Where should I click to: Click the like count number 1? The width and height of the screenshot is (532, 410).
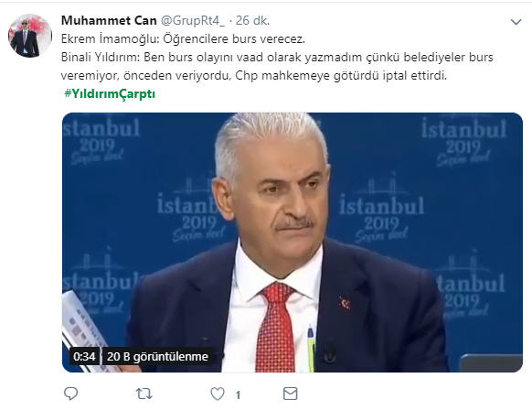click(239, 394)
